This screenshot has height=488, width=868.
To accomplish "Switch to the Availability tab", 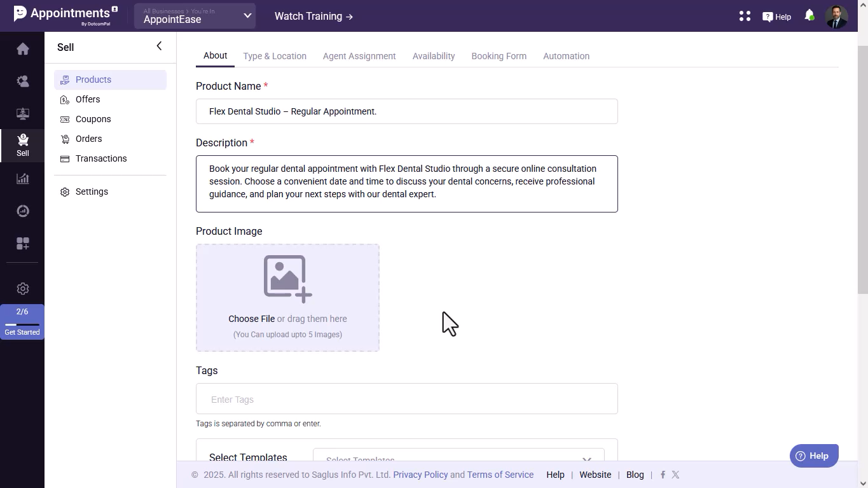I will [434, 56].
